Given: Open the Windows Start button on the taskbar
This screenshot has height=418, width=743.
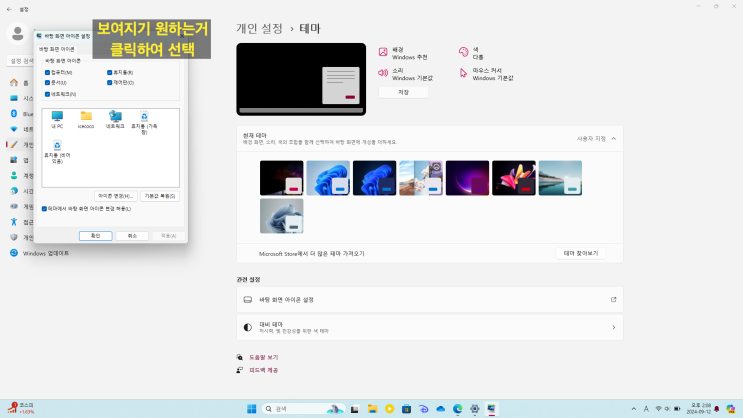Looking at the screenshot, I should pyautogui.click(x=252, y=409).
